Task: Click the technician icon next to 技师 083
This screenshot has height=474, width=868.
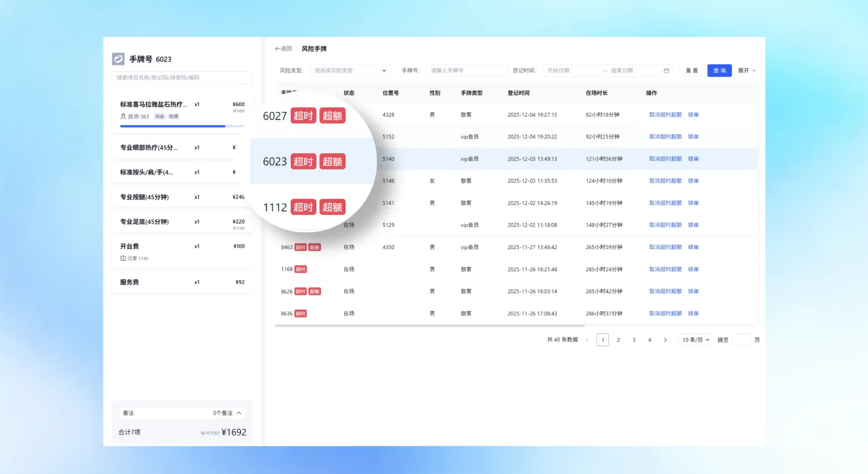Action: tap(123, 117)
